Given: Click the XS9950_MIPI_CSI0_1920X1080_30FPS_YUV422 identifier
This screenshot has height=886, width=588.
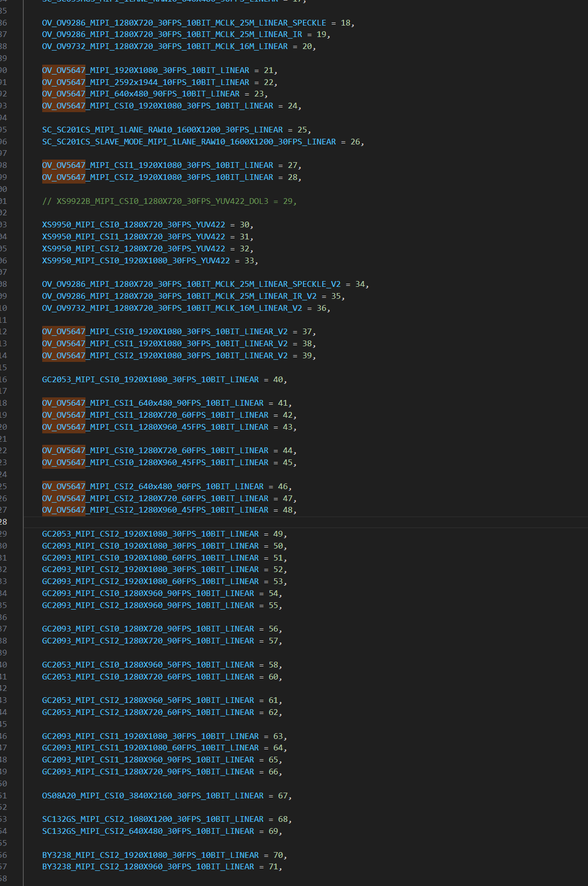Looking at the screenshot, I should click(136, 261).
